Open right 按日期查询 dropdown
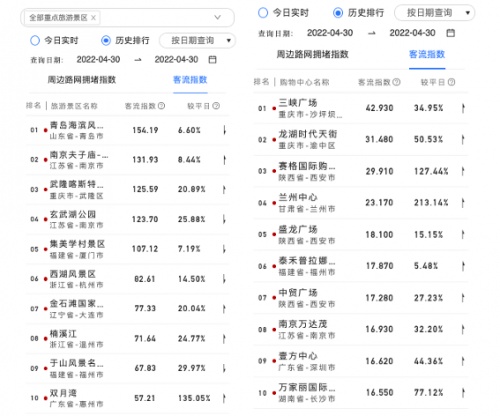Screen dimensions: 500x416 point(435,13)
